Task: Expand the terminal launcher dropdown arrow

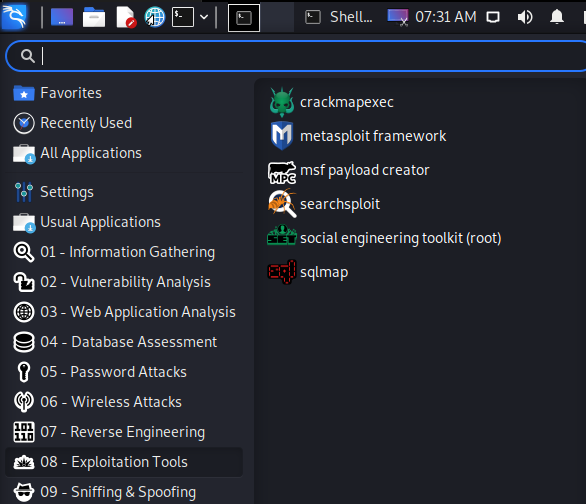Action: click(204, 17)
